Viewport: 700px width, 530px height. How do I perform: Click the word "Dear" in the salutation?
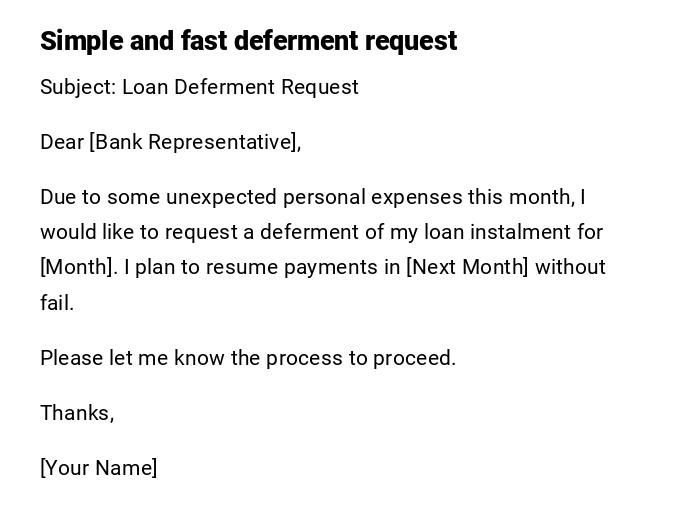pos(62,142)
